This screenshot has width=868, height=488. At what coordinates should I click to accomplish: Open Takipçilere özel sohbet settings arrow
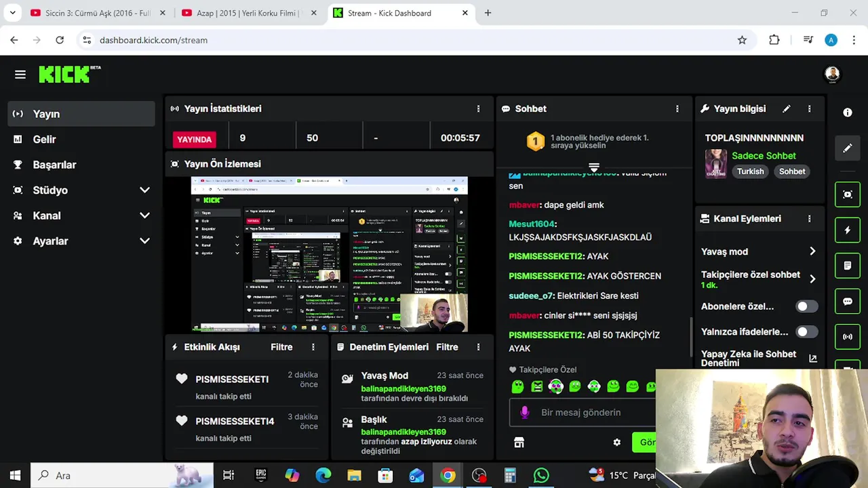812,279
